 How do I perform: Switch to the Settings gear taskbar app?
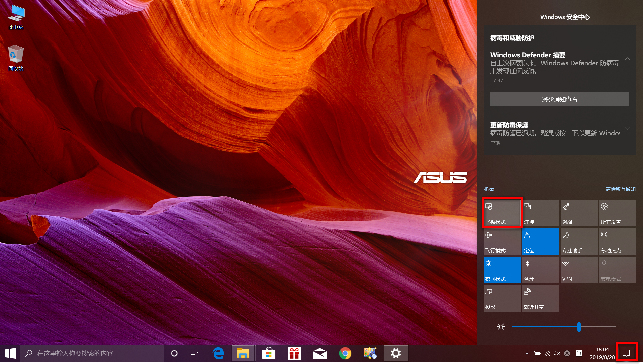tap(396, 353)
